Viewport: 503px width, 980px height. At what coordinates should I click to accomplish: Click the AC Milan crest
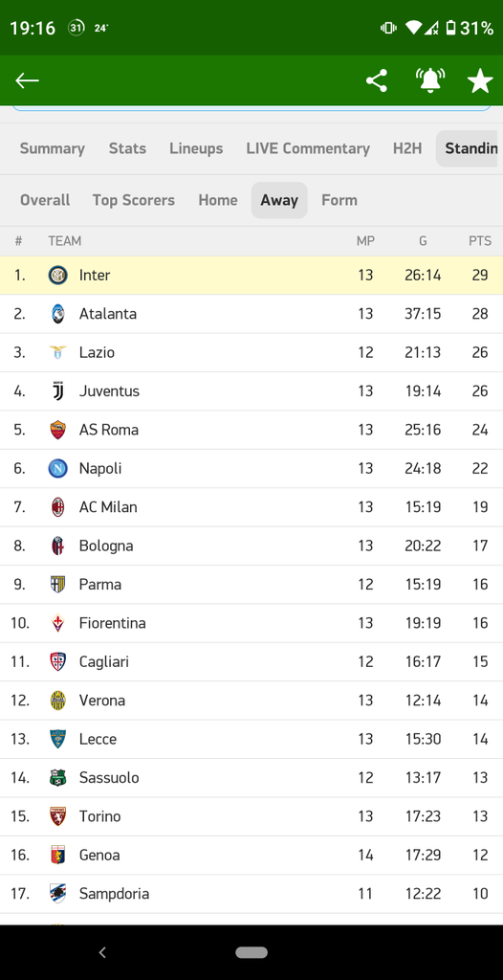click(58, 507)
